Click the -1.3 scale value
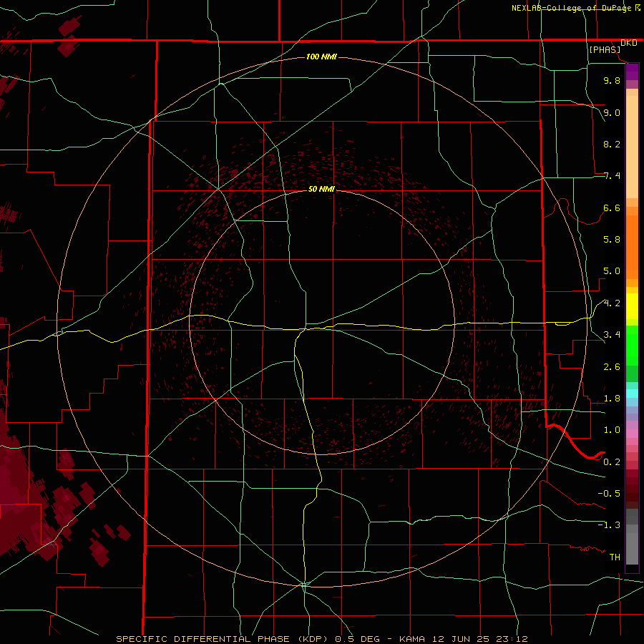 (x=609, y=525)
